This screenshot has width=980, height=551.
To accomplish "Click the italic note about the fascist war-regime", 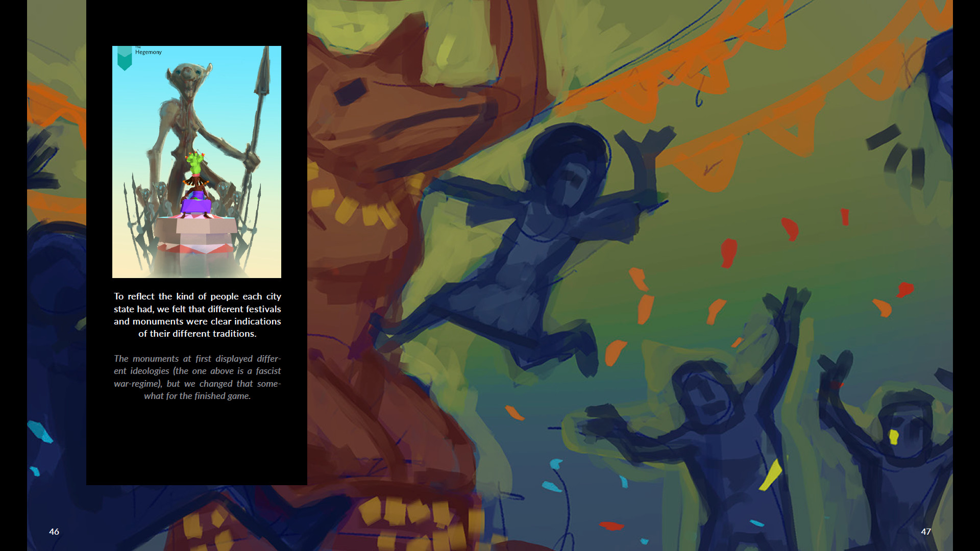I will (x=198, y=377).
